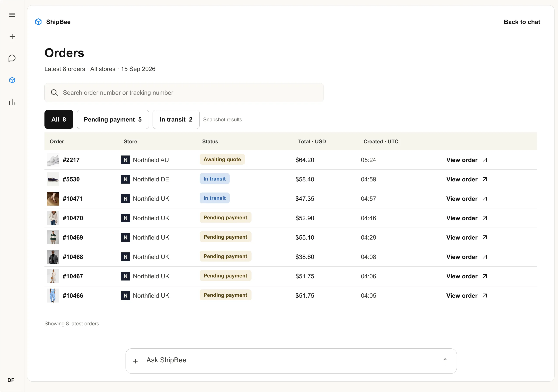
Task: Click the arrow icon for order #10468
Action: [x=485, y=257]
